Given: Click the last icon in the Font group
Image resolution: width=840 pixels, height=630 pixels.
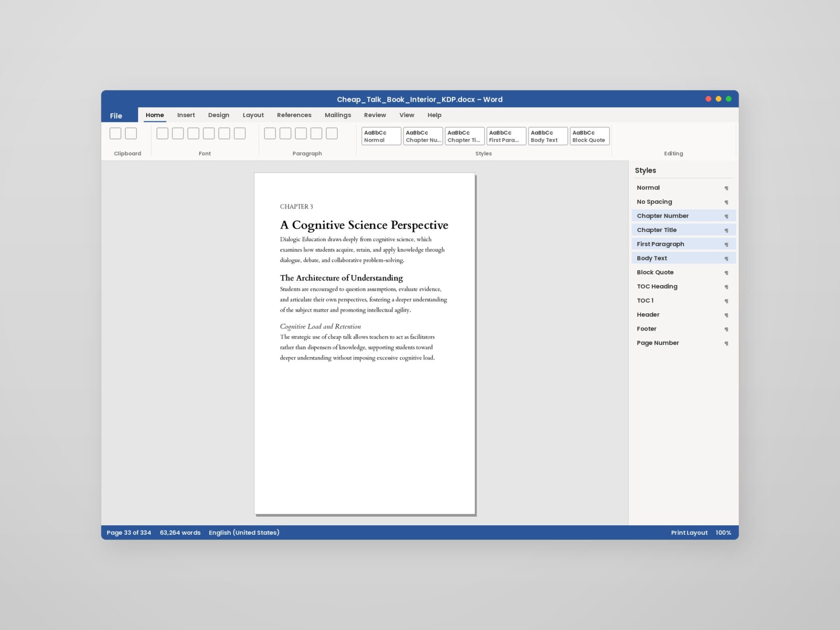Looking at the screenshot, I should [240, 133].
